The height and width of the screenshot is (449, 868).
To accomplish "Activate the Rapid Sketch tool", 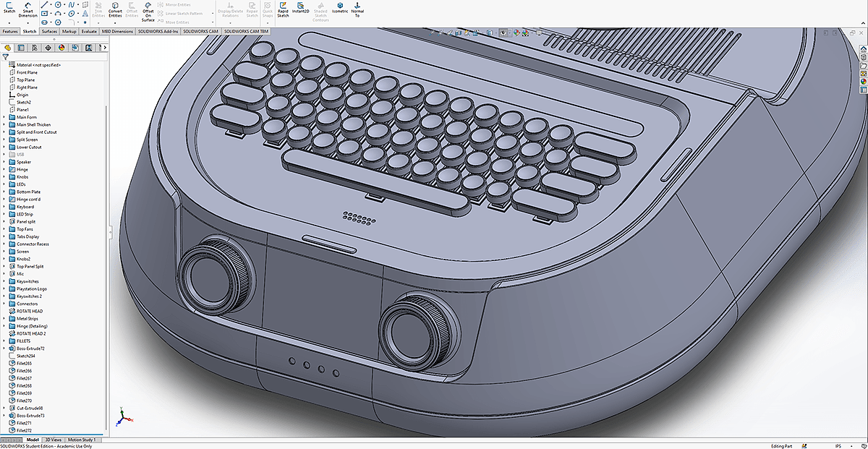I will (283, 10).
